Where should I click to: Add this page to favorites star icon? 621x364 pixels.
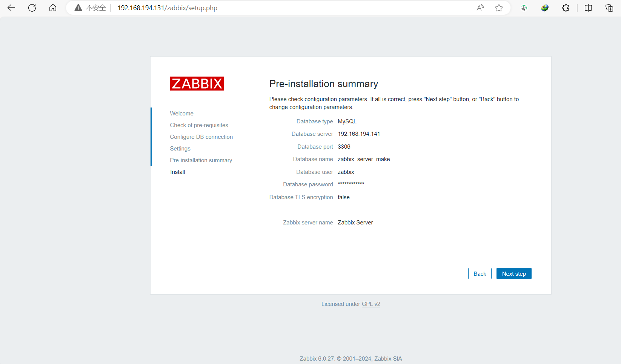point(499,8)
